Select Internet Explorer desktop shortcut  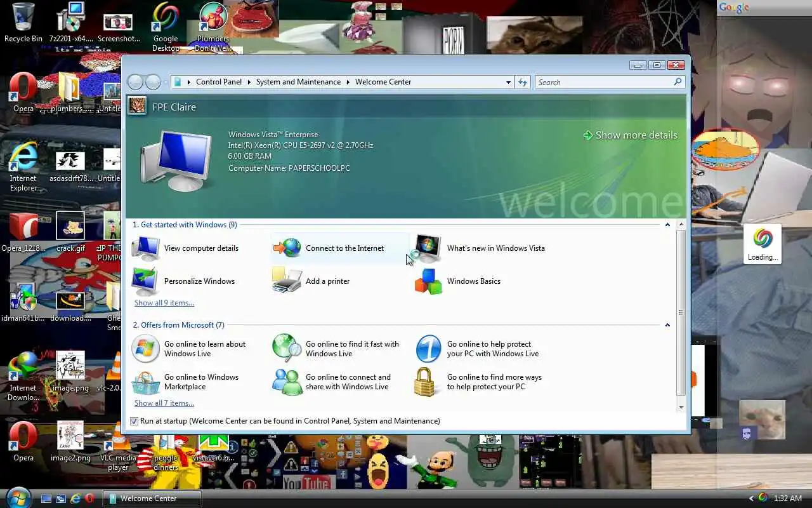pyautogui.click(x=23, y=166)
